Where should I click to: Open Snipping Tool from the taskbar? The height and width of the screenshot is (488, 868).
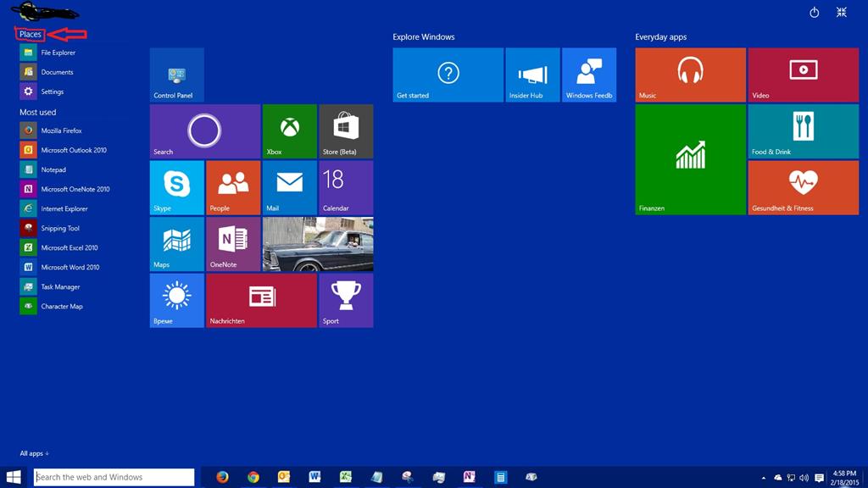click(408, 477)
